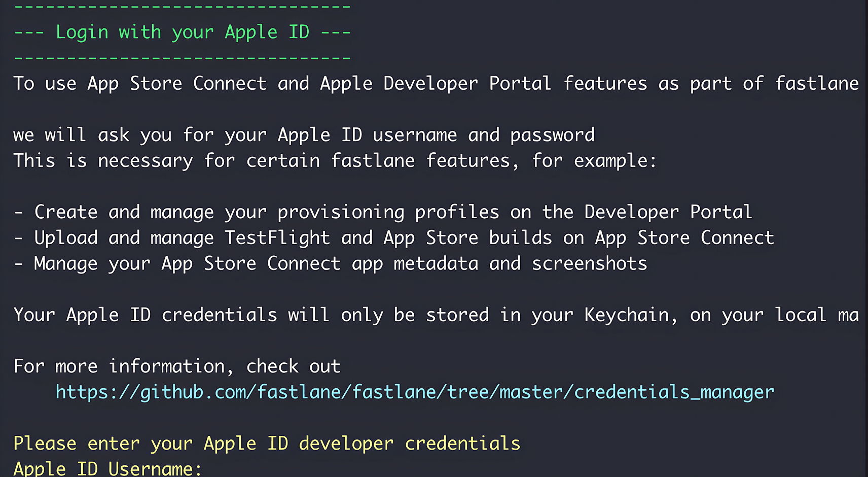The height and width of the screenshot is (477, 868).
Task: Select the provisioning profiles bullet line
Action: [384, 212]
